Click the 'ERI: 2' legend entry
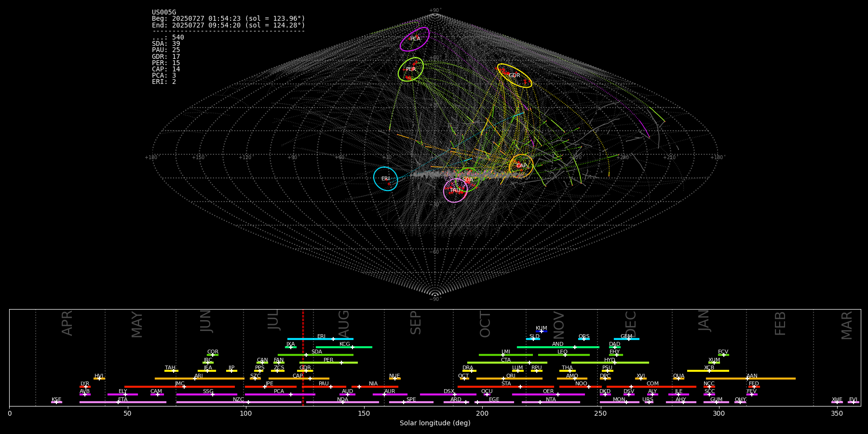868x434 pixels. (164, 82)
